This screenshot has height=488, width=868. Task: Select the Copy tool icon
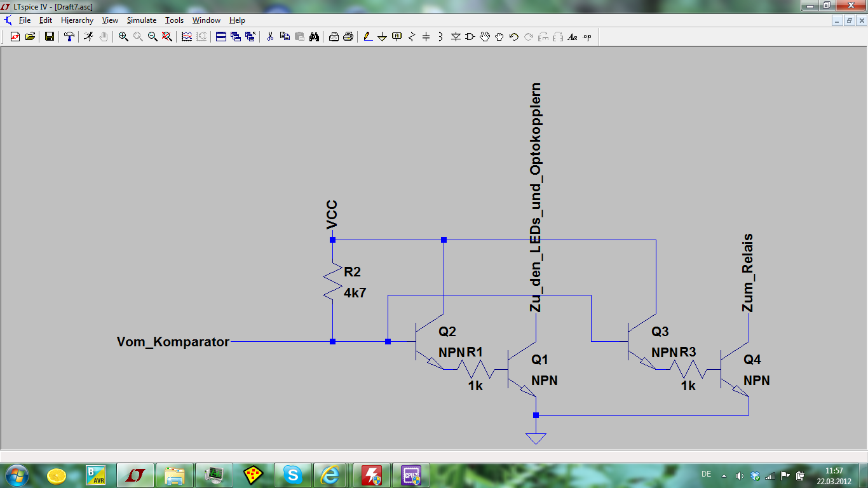coord(285,37)
